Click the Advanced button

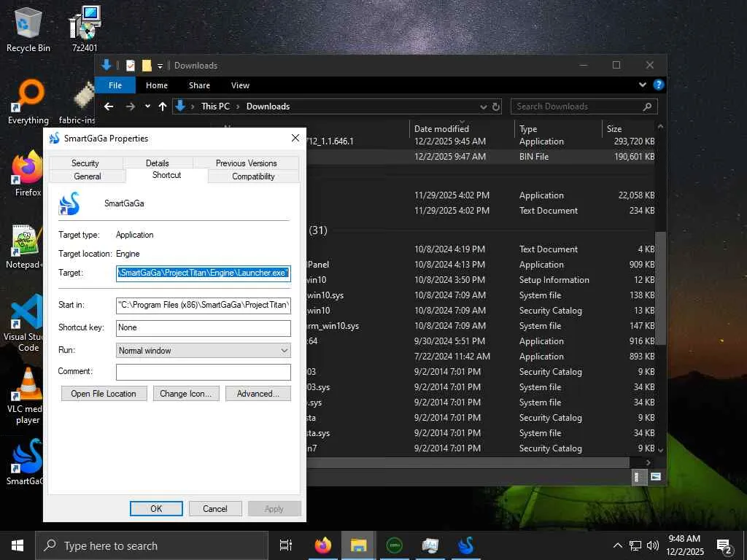point(258,394)
